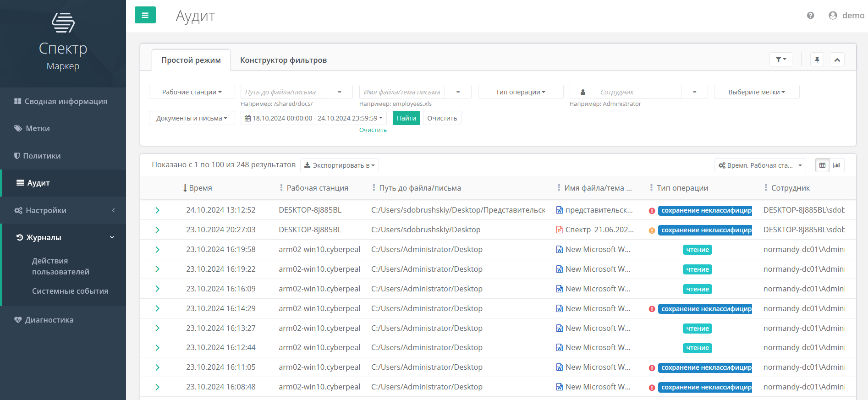Click the Сотрудник input field
Screen dimensions: 868x400
click(x=638, y=92)
